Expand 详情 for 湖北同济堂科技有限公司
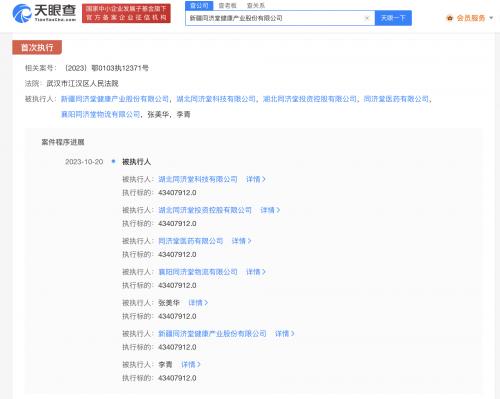The height and width of the screenshot is (399, 500). pyautogui.click(x=256, y=179)
